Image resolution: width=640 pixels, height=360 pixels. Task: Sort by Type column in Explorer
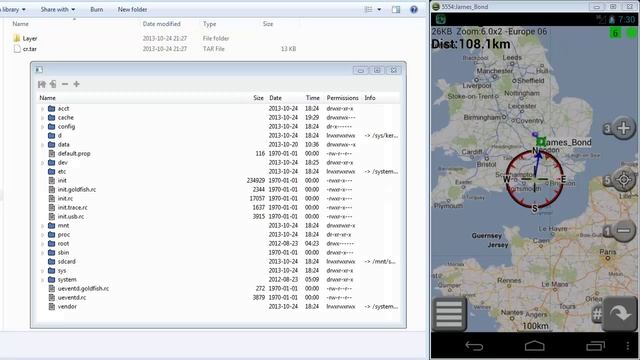tap(209, 24)
